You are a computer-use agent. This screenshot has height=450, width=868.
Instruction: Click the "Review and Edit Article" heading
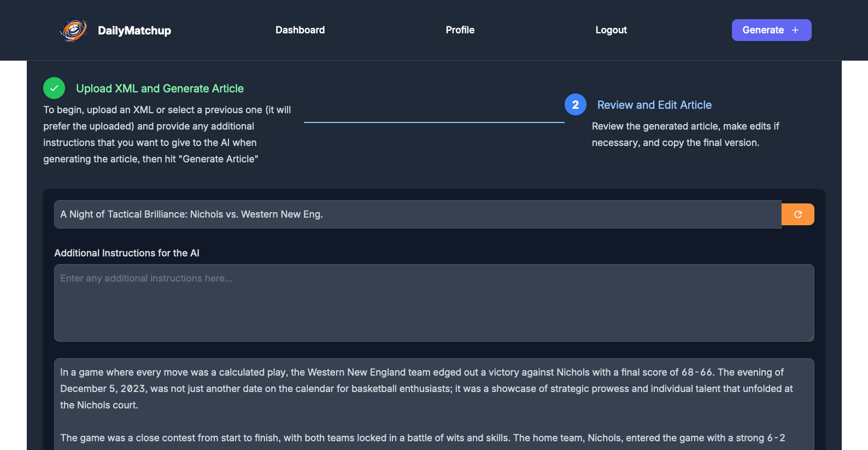(x=654, y=104)
